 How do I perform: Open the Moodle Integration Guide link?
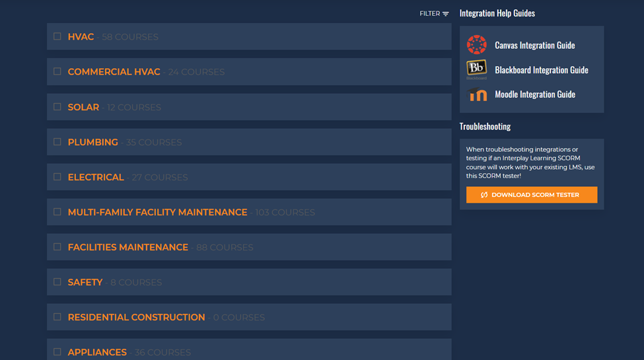point(535,94)
